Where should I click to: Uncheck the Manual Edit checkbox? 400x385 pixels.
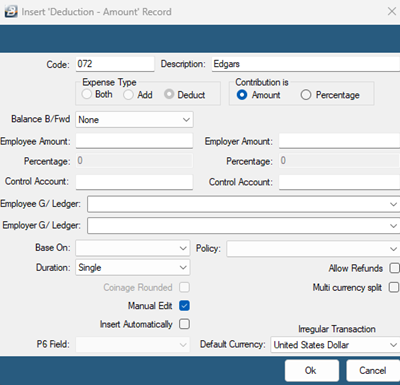(x=184, y=305)
